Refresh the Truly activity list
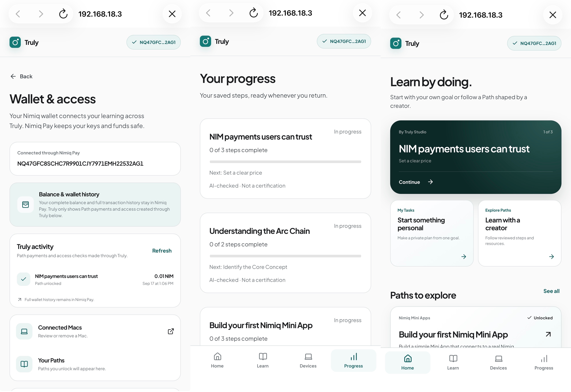571x392 pixels. pyautogui.click(x=162, y=251)
